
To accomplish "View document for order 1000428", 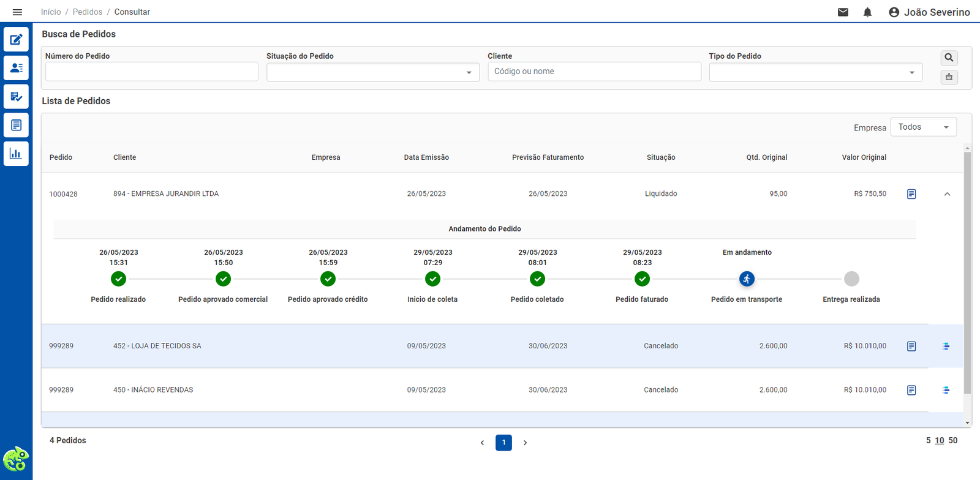I will [x=911, y=194].
